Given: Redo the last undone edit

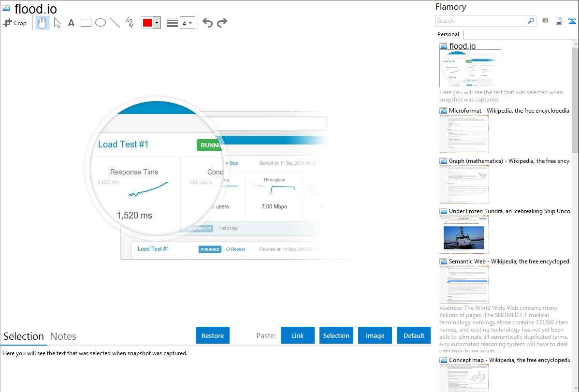Looking at the screenshot, I should click(222, 23).
